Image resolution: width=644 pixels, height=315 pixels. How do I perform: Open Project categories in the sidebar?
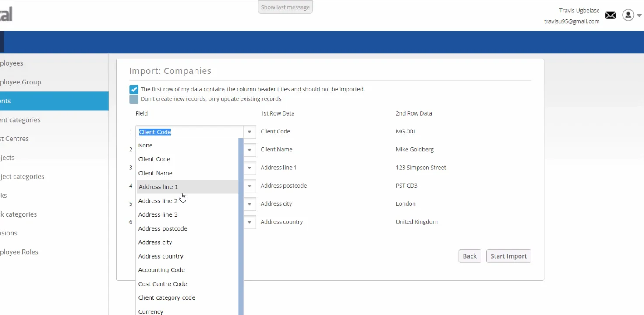click(x=54, y=176)
